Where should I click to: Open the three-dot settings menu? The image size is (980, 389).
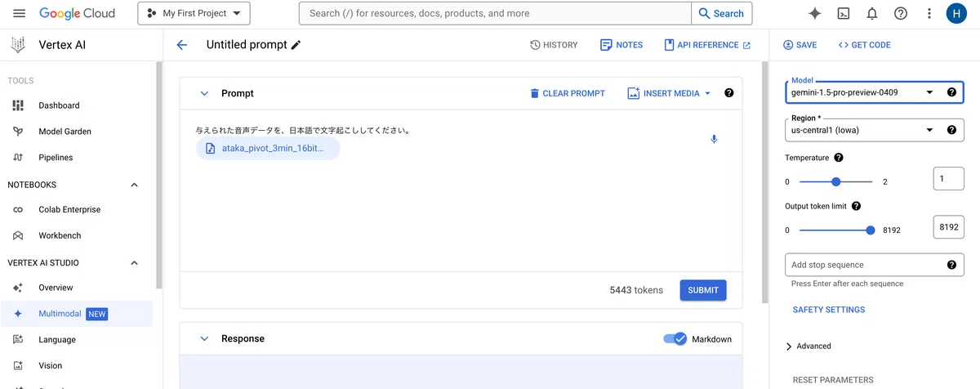(x=929, y=13)
